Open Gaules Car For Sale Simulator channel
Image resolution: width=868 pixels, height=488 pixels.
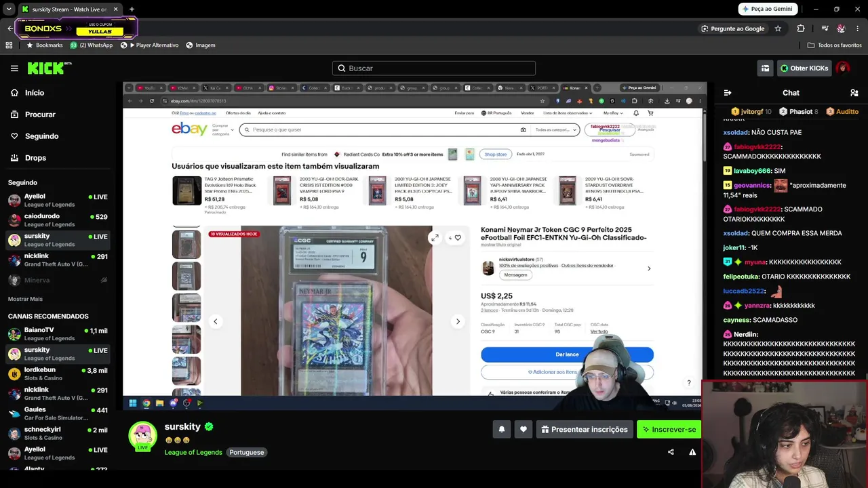pyautogui.click(x=58, y=414)
